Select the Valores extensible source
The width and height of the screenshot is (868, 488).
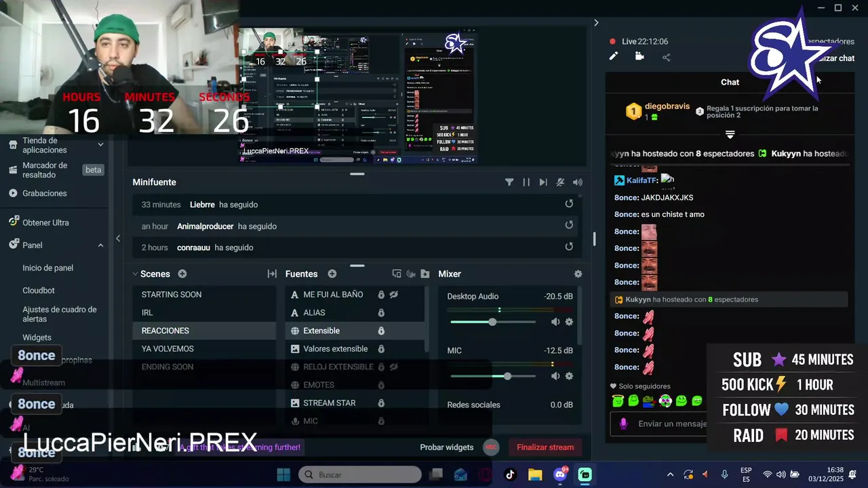tap(355, 349)
